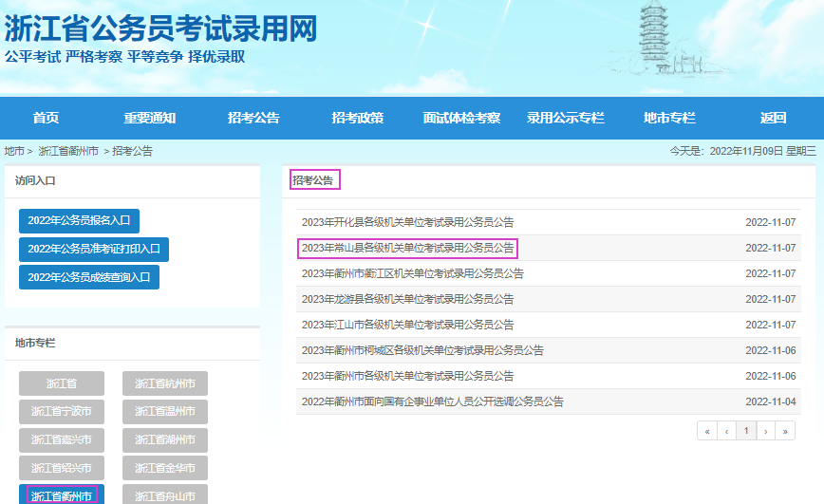Viewport: 824px width, 504px height.
Task: Click the 2022年公务员成绩查询入口 button
Action: (88, 277)
